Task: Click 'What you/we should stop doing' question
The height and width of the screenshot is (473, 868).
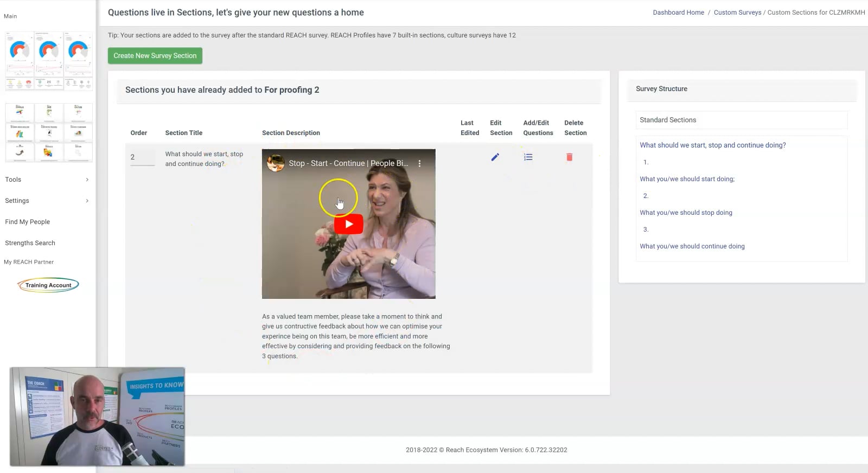Action: [686, 213]
